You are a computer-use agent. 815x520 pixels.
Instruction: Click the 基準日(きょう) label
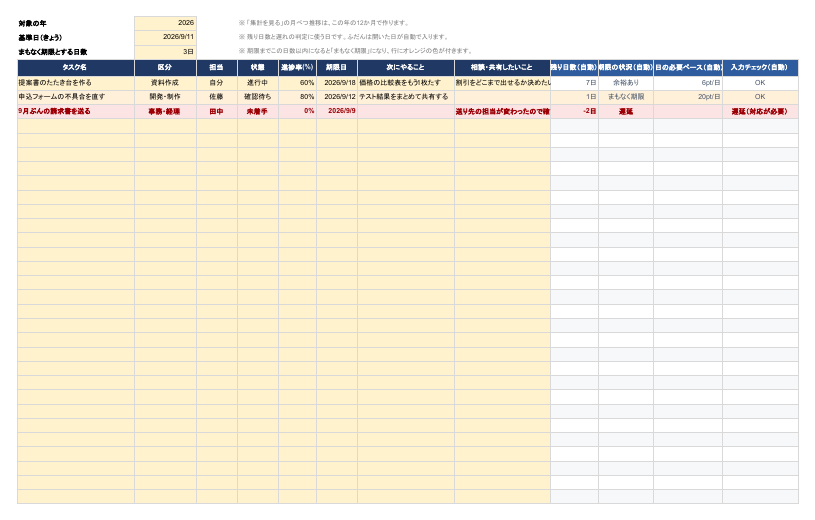40,37
